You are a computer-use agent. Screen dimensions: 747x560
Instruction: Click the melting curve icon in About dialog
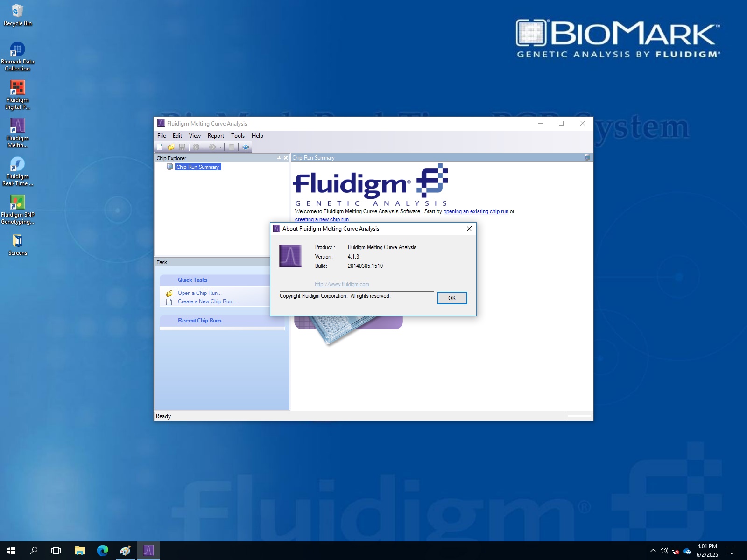[x=290, y=256]
